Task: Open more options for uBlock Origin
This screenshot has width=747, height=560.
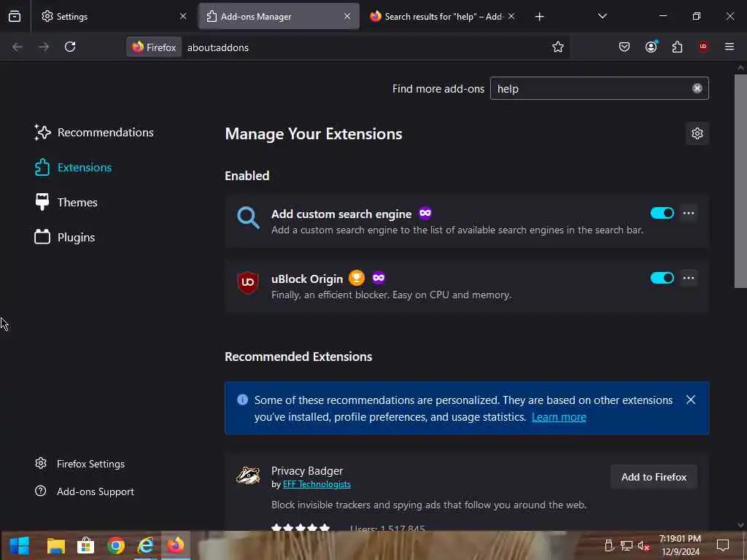Action: coord(689,278)
